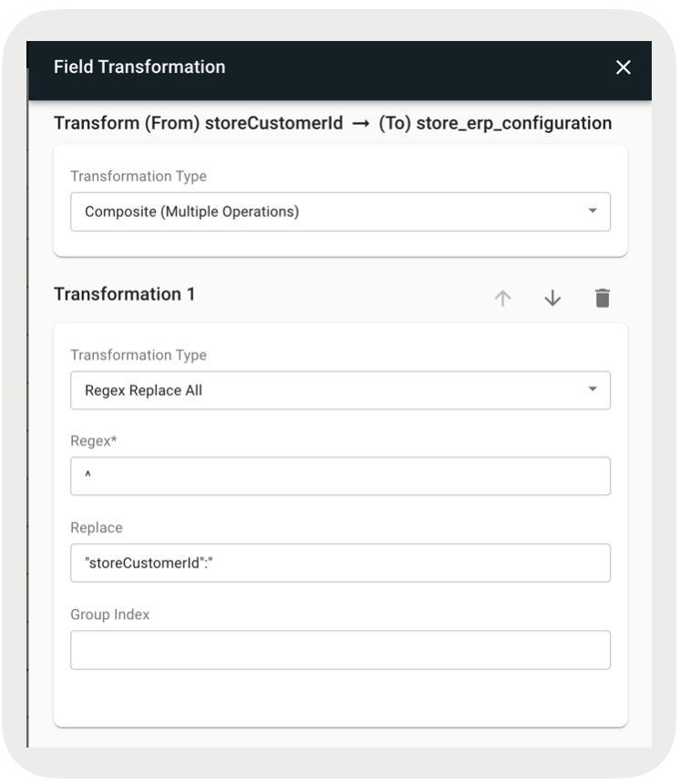
Task: Open the Composite (Multiple Operations) dropdown
Action: (340, 211)
